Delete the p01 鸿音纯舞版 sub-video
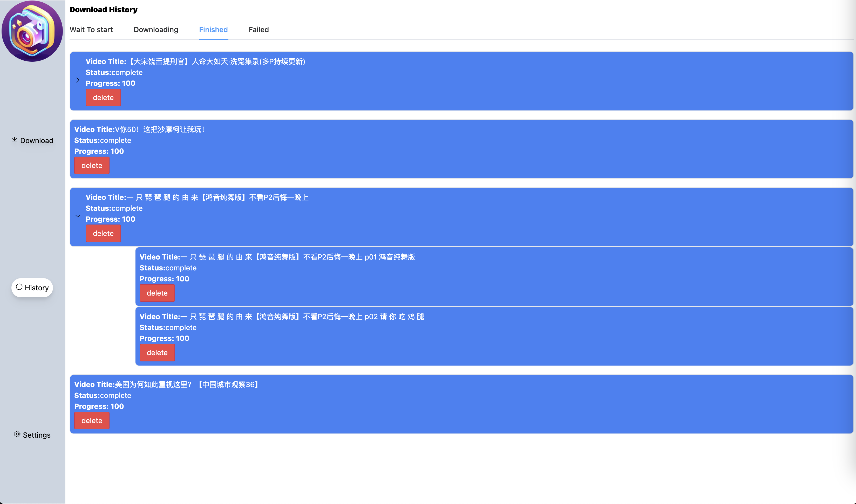This screenshot has width=856, height=504. pos(157,293)
